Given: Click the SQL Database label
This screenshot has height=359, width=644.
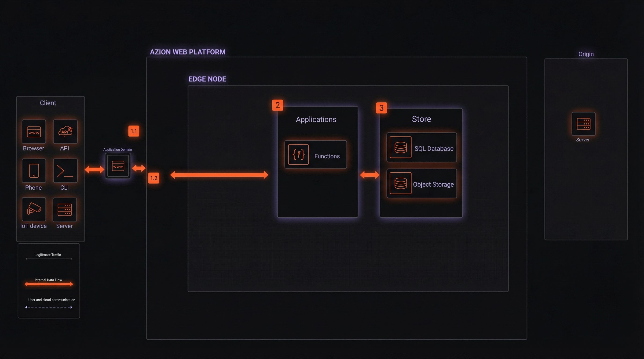Looking at the screenshot, I should click(434, 149).
